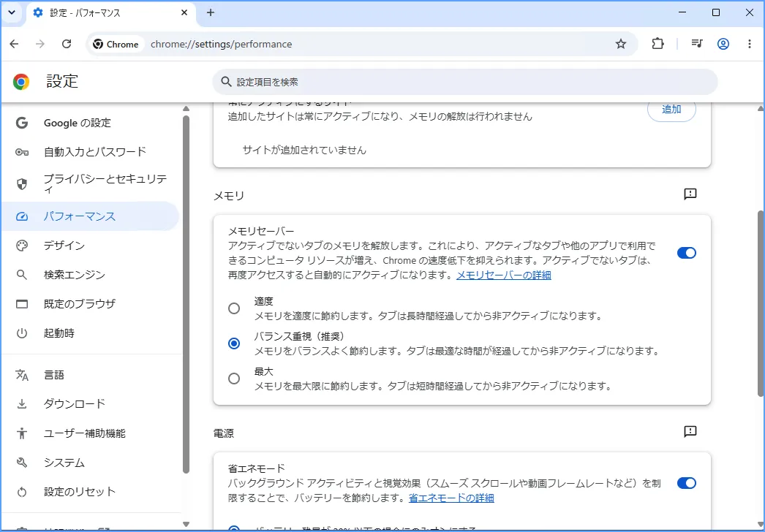Click sidebar scroll-up arrow

(186, 108)
